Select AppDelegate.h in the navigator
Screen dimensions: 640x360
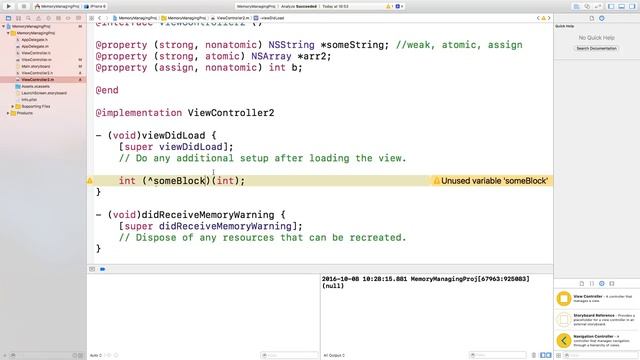pyautogui.click(x=35, y=40)
